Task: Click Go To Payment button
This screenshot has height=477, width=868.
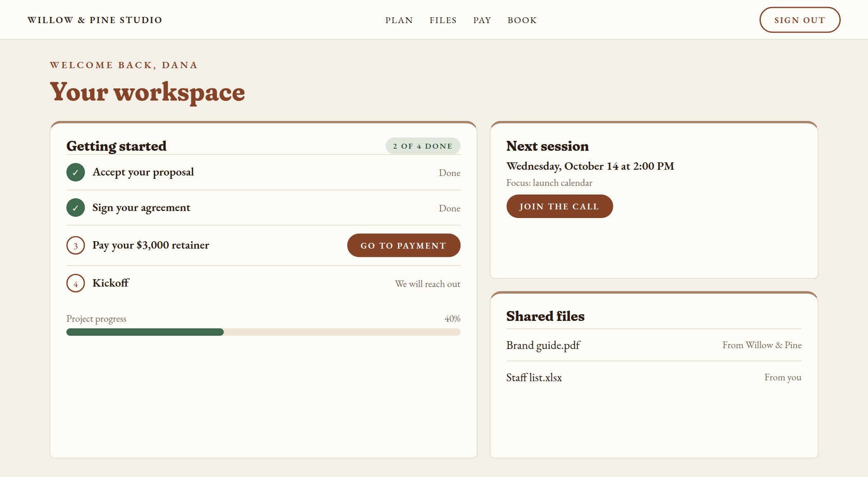Action: coord(403,245)
